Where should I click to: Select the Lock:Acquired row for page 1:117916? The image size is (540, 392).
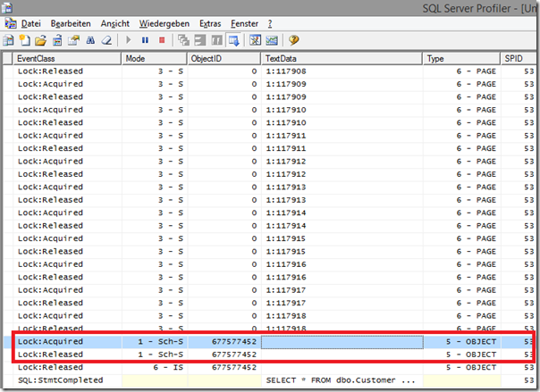(270, 264)
